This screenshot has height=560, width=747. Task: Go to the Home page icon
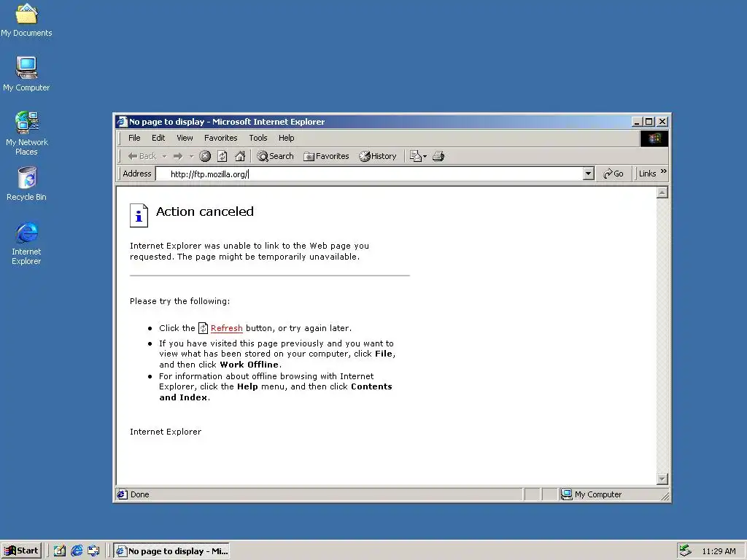[240, 156]
